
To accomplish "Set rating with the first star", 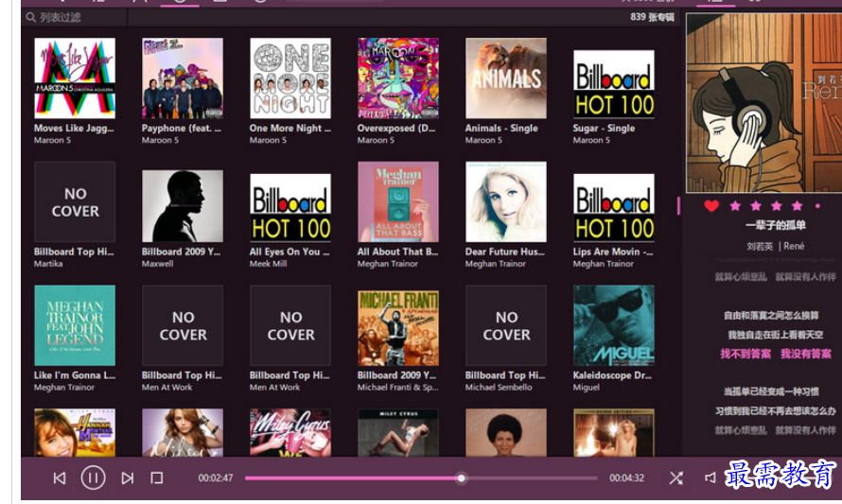I will click(x=735, y=205).
